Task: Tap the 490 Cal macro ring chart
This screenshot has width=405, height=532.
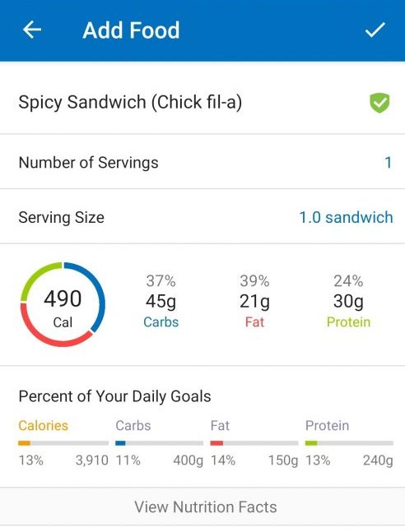Action: point(63,304)
